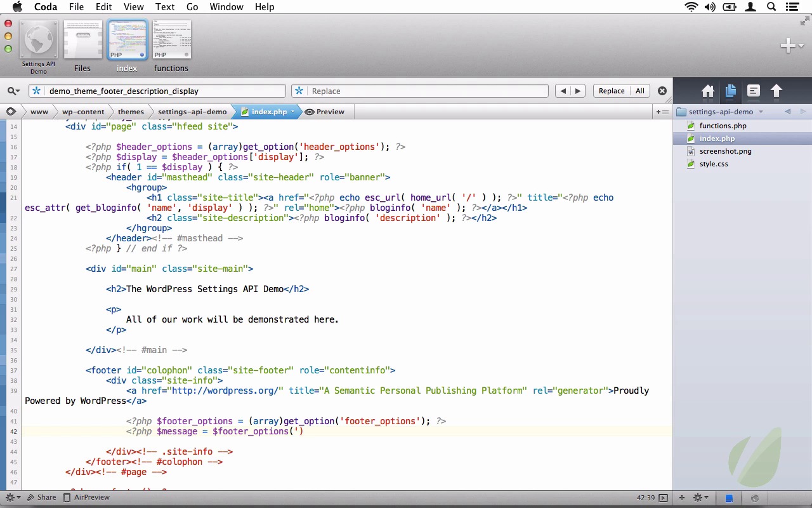Click the find field wildcard star icon
The width and height of the screenshot is (812, 508).
37,91
